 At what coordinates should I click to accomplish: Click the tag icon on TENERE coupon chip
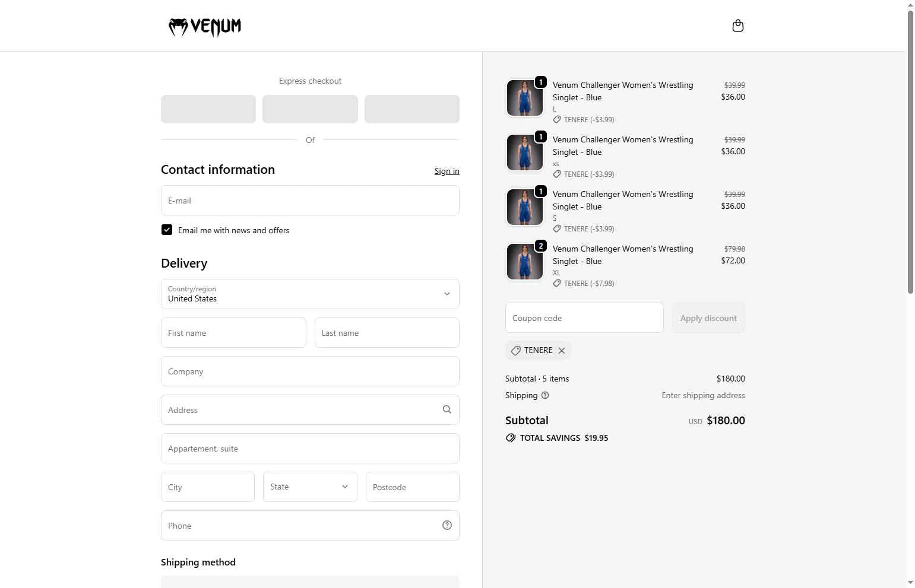(x=515, y=351)
